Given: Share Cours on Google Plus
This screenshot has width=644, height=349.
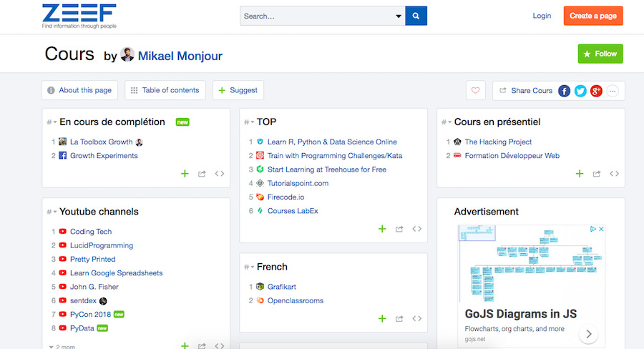Looking at the screenshot, I should pyautogui.click(x=596, y=91).
